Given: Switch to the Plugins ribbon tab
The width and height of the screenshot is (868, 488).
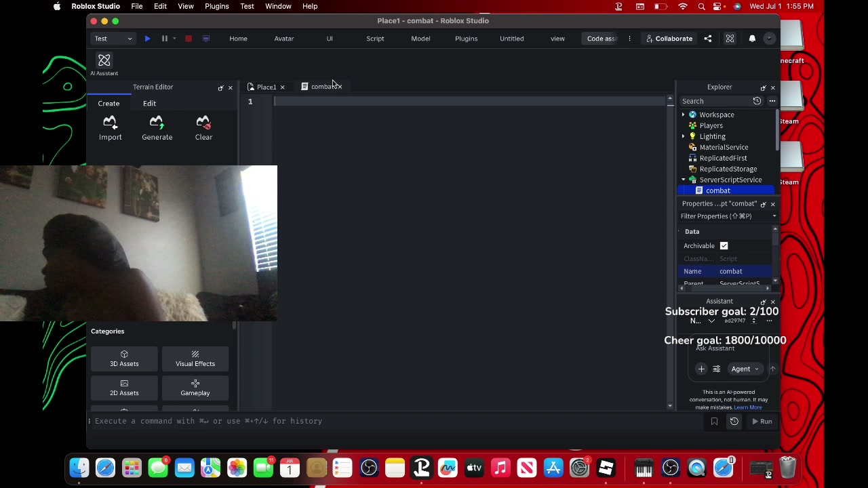Looking at the screenshot, I should point(466,39).
